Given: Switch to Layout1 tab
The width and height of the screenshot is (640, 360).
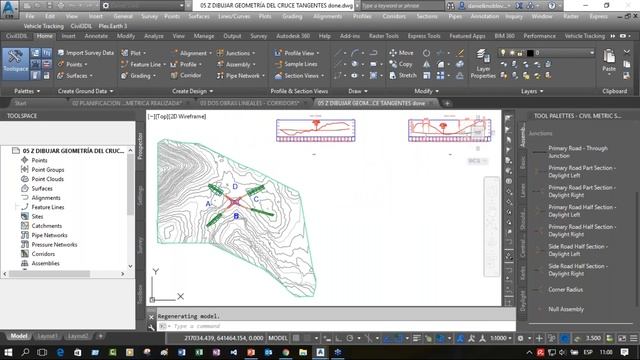Looking at the screenshot, I should 48,336.
